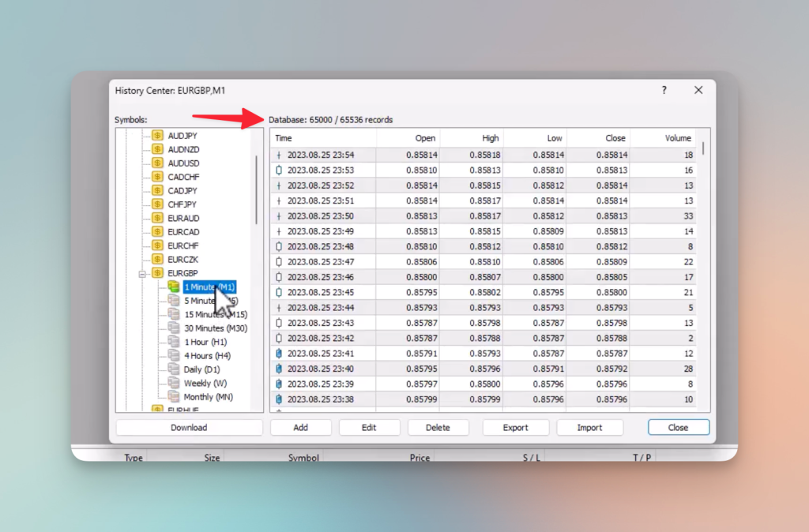Select the Daily (D1) timeframe icon
The width and height of the screenshot is (809, 532).
click(x=173, y=369)
